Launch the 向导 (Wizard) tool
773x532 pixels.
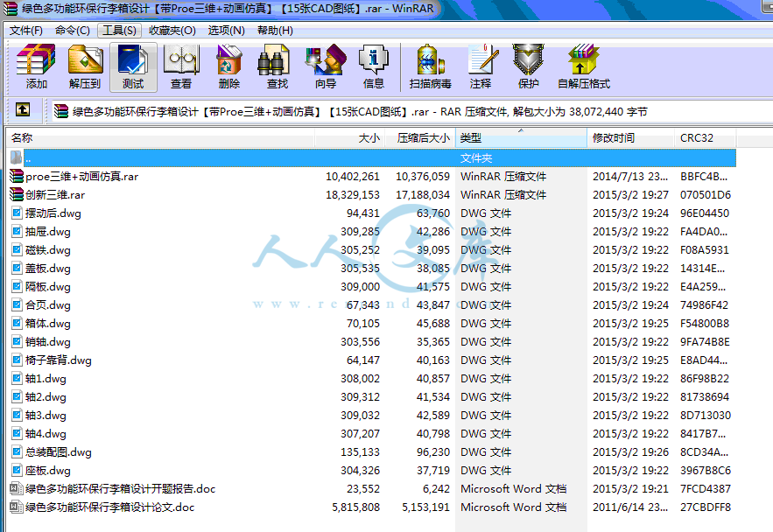pos(326,67)
